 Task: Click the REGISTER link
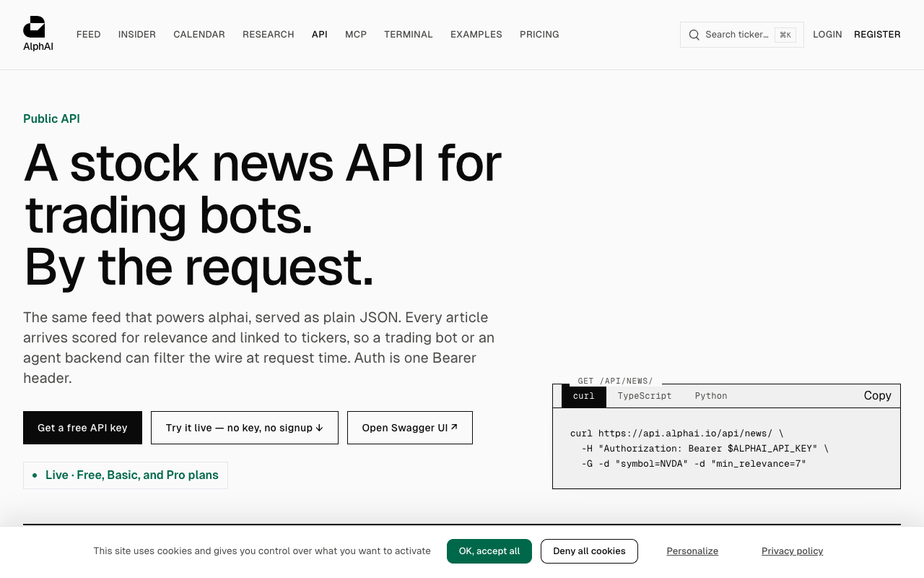coord(877,35)
